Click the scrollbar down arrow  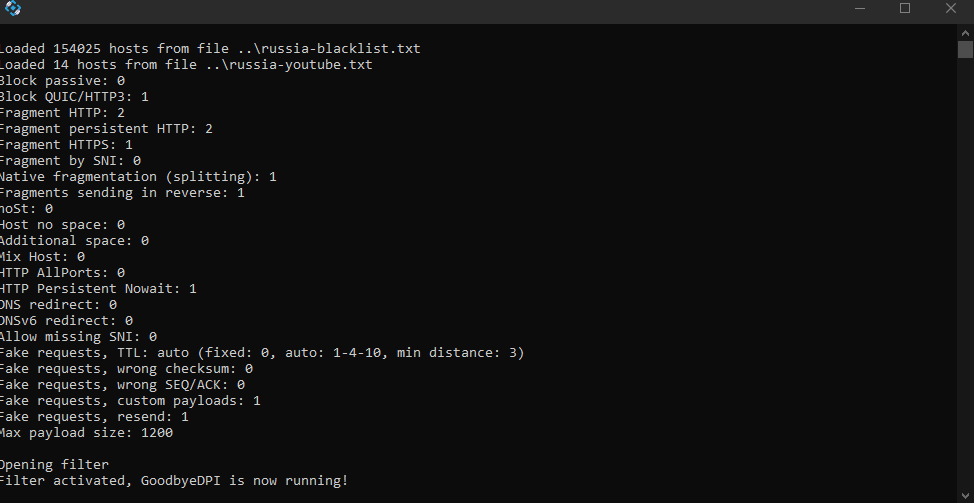[965, 496]
